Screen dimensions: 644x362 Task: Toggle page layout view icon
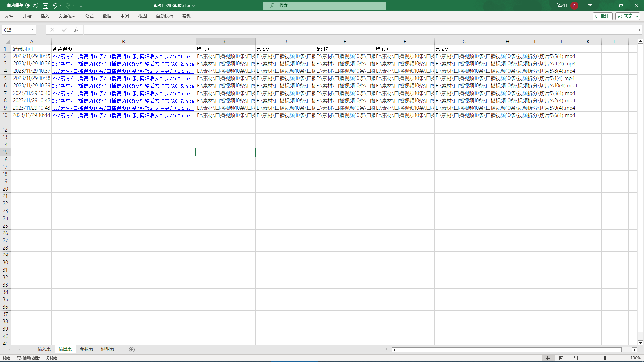(x=562, y=358)
